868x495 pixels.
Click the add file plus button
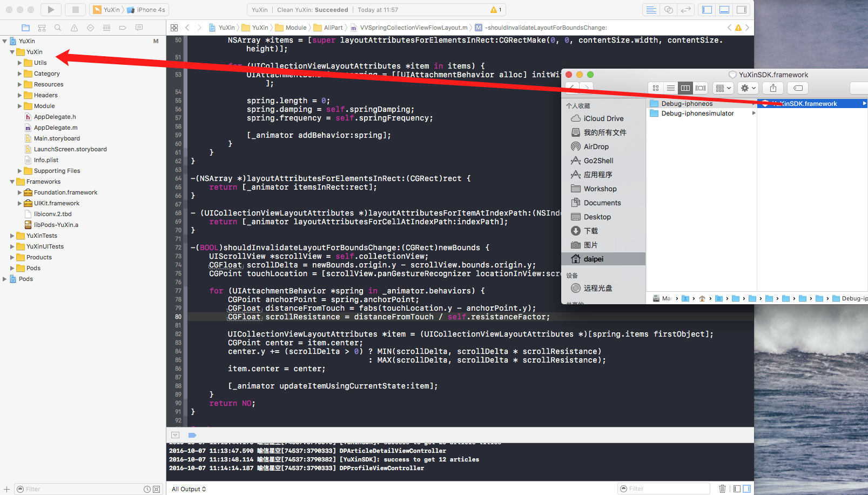(6, 489)
